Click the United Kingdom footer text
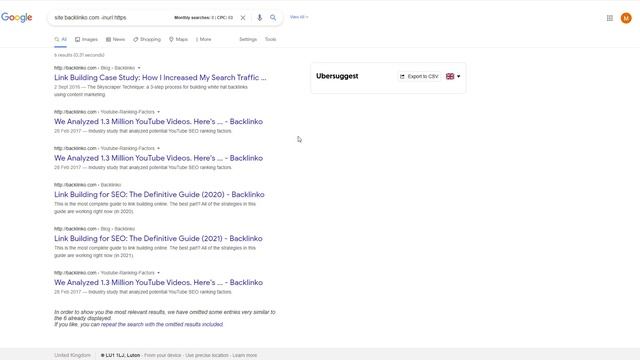Viewport: 640px width, 360px height. pos(73,356)
